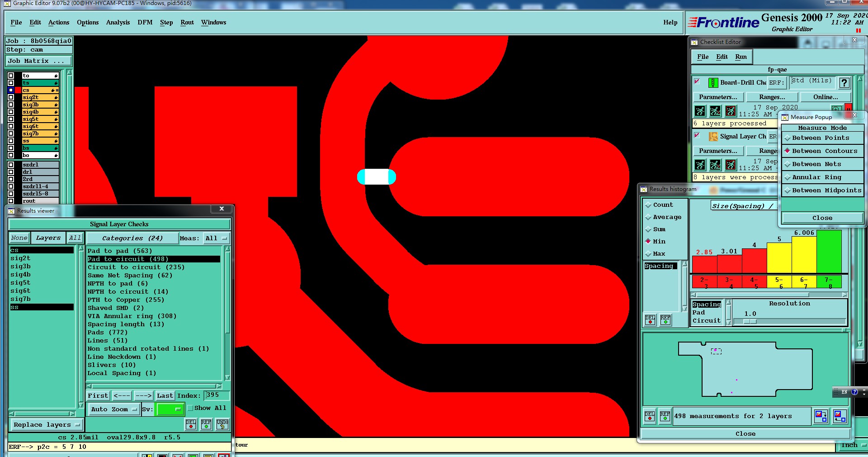Click DEL icon beside measurements status text

(x=650, y=416)
